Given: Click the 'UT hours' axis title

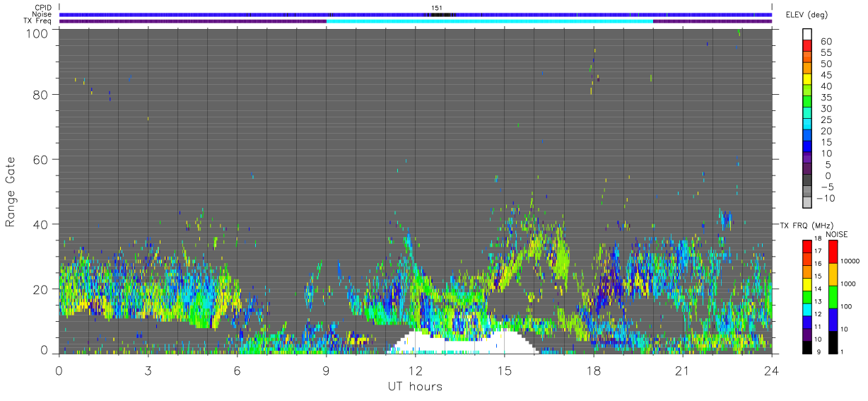Looking at the screenshot, I should (415, 386).
